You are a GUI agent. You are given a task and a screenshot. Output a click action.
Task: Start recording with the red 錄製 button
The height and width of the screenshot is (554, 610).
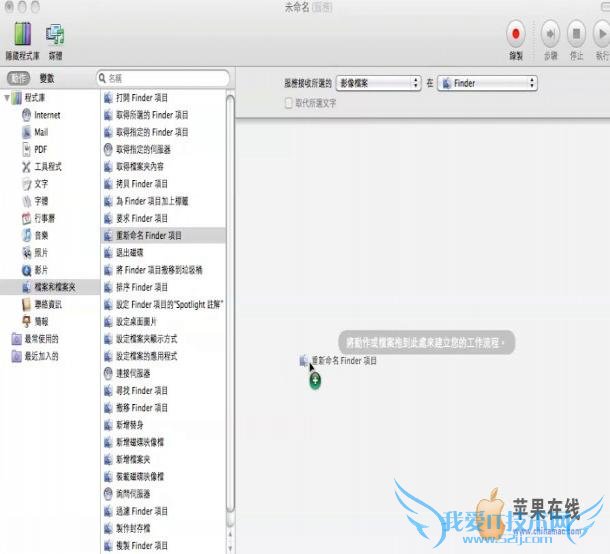(x=516, y=34)
